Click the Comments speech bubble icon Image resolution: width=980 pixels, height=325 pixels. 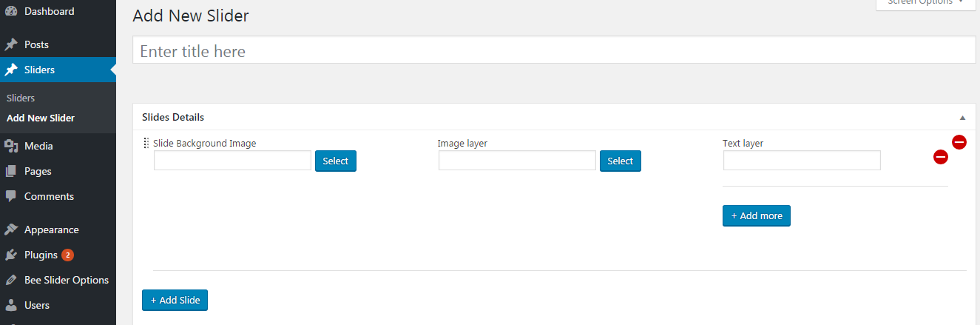tap(11, 196)
